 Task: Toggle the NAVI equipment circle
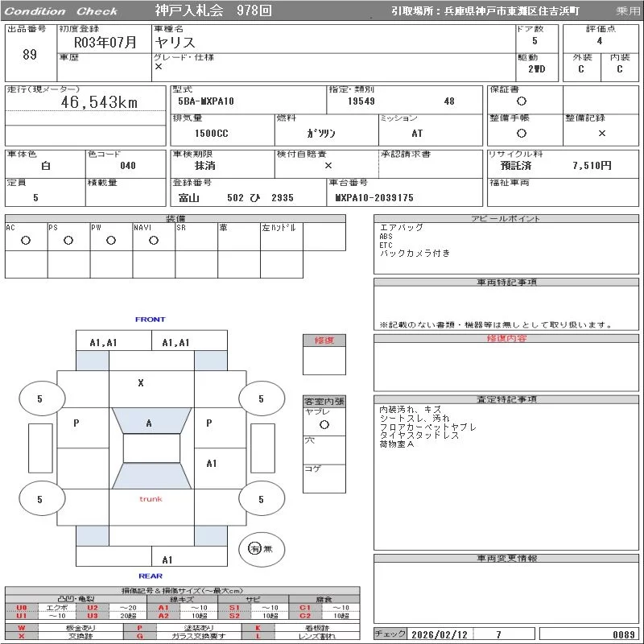click(155, 241)
